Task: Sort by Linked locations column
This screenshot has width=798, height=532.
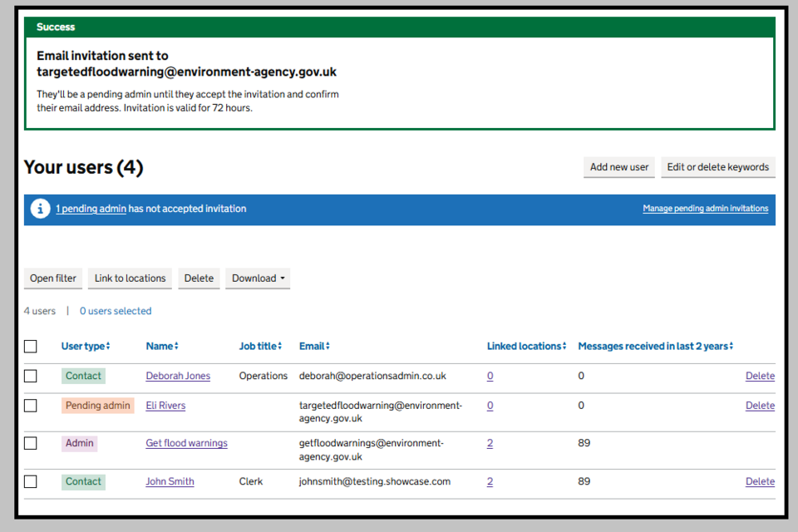Action: point(526,346)
